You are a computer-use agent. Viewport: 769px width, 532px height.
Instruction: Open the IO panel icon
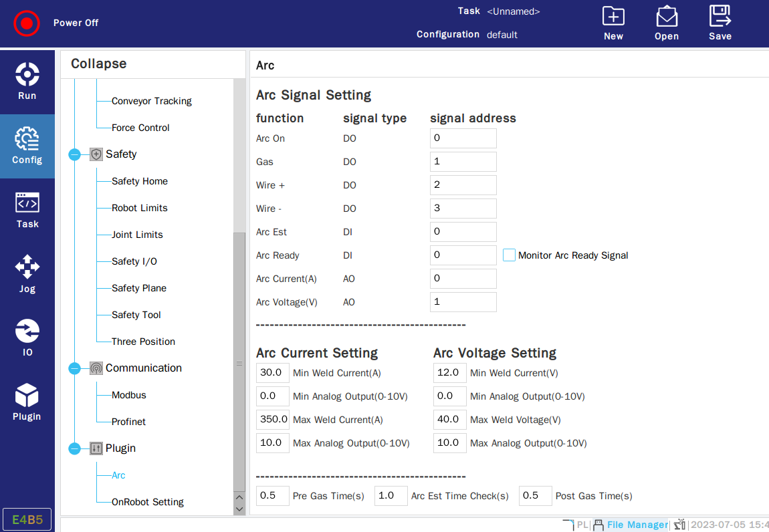tap(27, 338)
